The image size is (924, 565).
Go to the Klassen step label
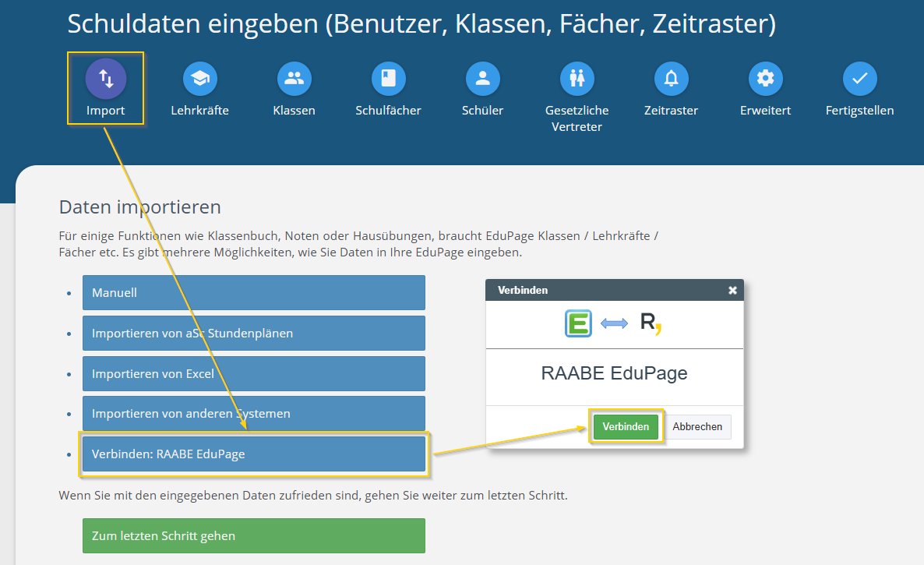pos(294,110)
